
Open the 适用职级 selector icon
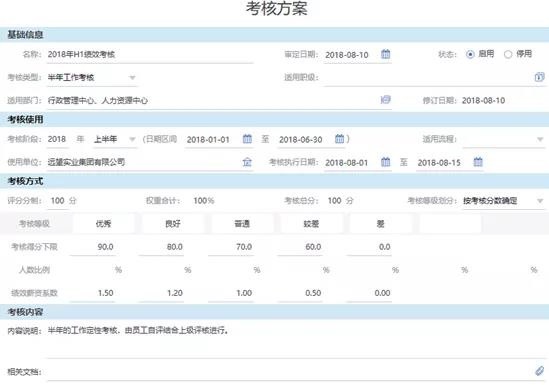tap(539, 77)
